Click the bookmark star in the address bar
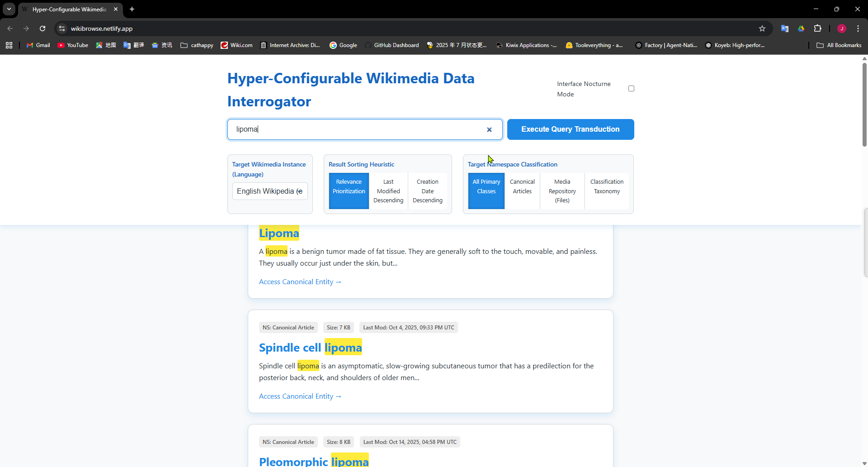This screenshot has width=868, height=467. 763,28
